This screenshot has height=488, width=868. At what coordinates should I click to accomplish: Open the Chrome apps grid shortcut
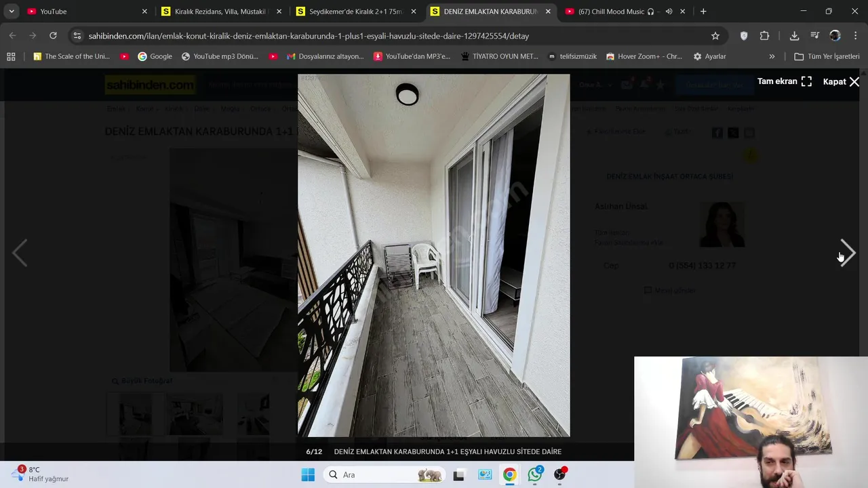click(11, 56)
